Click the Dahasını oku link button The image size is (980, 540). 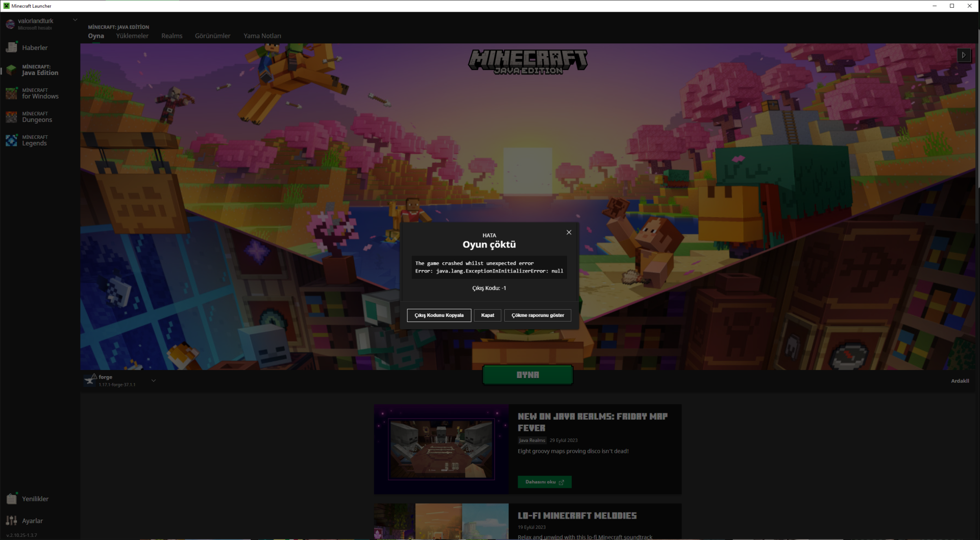tap(545, 482)
